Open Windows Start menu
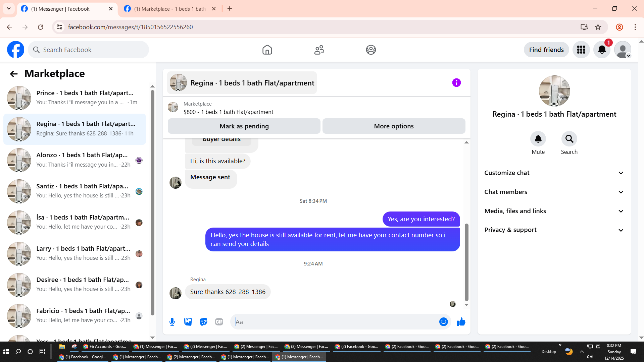This screenshot has width=644, height=362. point(6,352)
